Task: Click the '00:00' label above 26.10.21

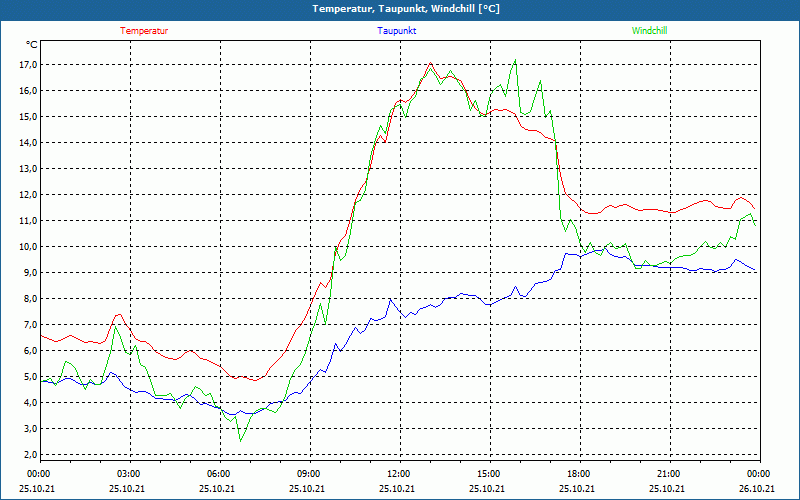Action: pyautogui.click(x=759, y=474)
